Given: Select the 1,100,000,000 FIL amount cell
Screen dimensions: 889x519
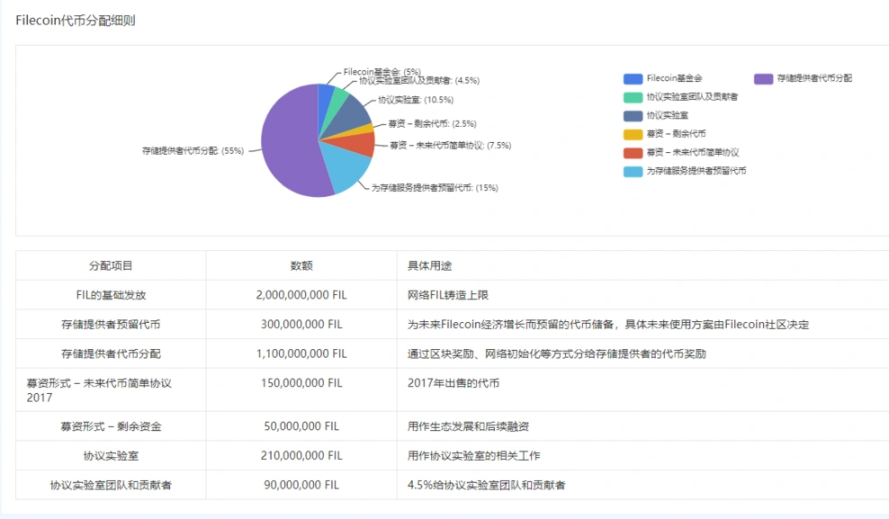Looking at the screenshot, I should (301, 354).
